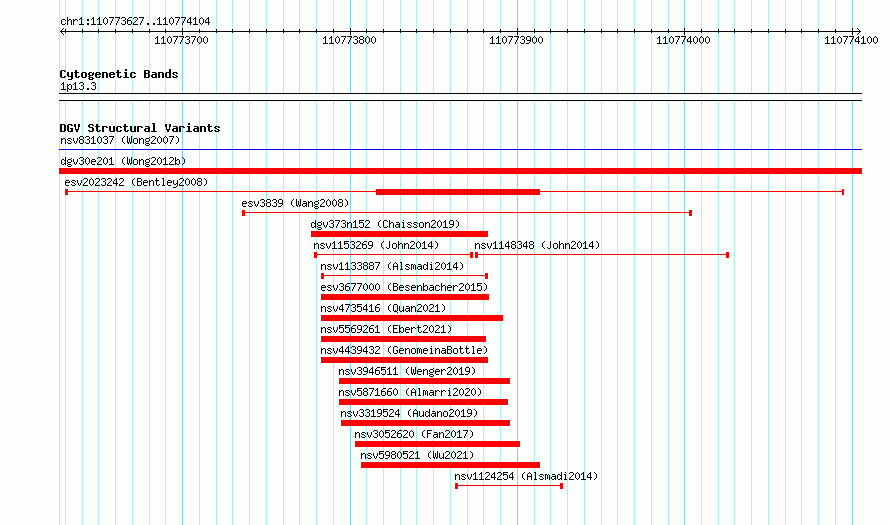Open nsv3319524 (Audano2019) label

[409, 413]
